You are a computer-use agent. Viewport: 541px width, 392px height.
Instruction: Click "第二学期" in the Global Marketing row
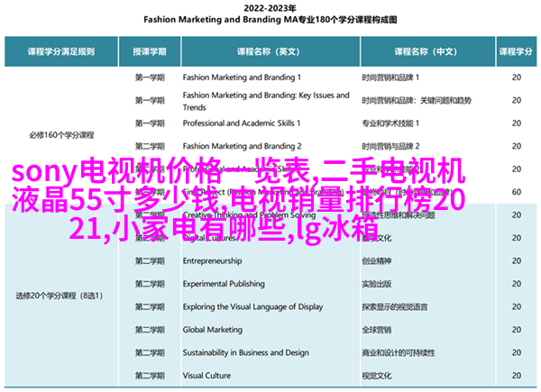150,330
